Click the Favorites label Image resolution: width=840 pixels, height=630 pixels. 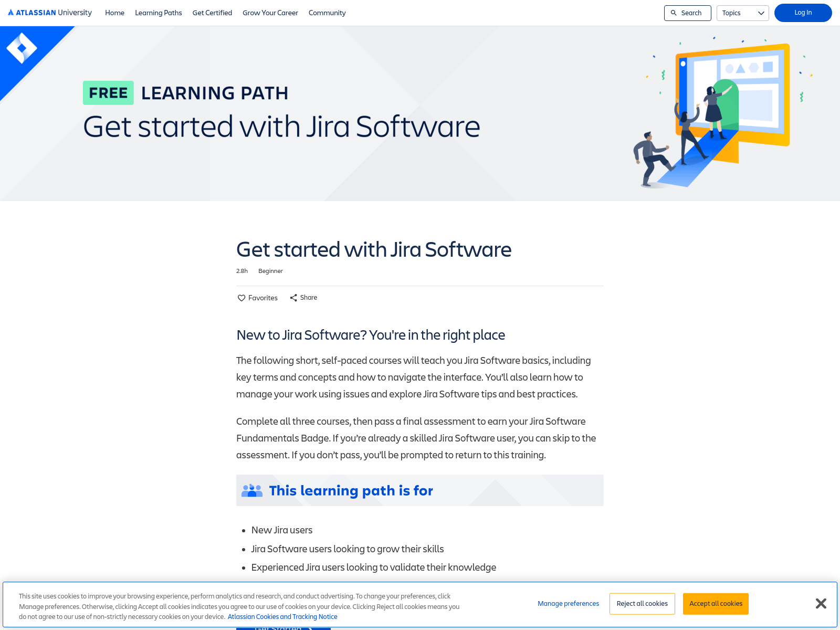point(263,298)
